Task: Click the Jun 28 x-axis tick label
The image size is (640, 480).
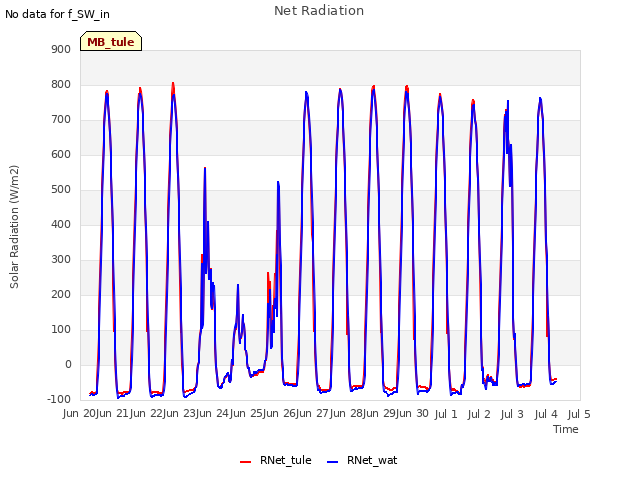Action: (x=346, y=414)
